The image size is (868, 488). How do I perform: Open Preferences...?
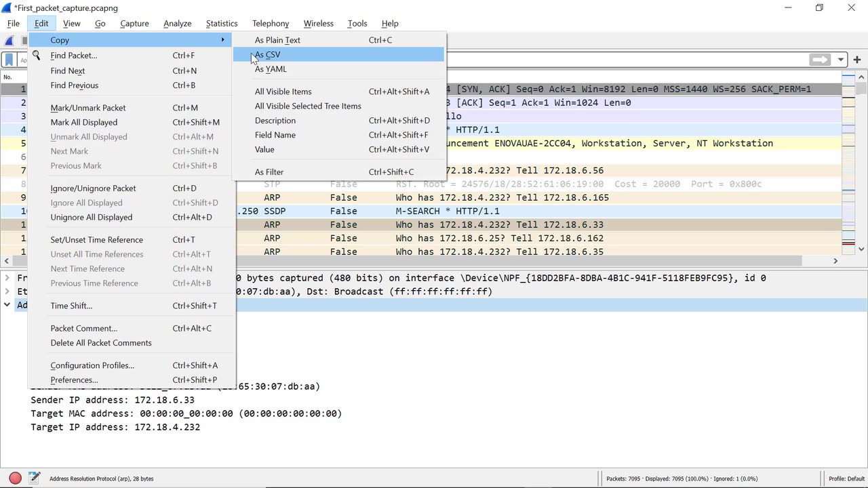click(132, 380)
